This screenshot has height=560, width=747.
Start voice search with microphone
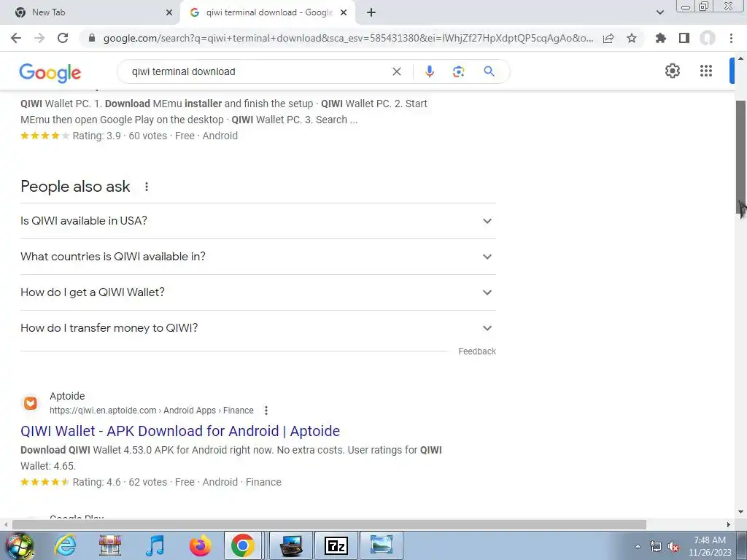(429, 71)
